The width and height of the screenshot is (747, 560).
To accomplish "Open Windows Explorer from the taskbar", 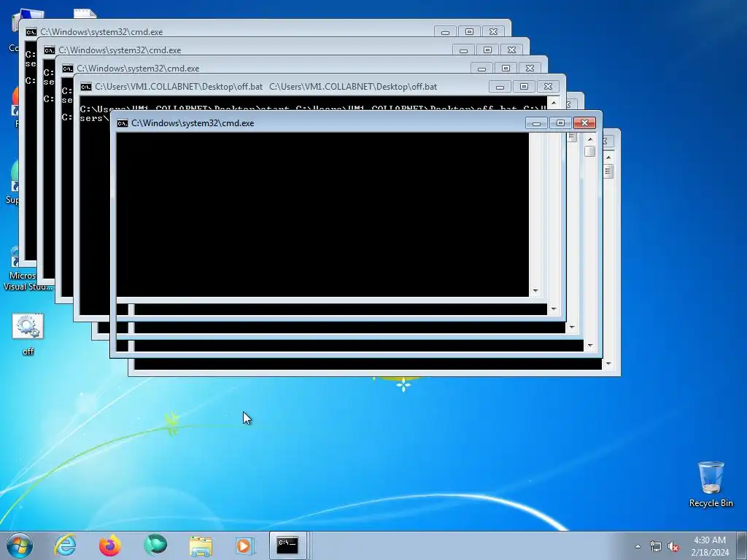I will tap(201, 545).
